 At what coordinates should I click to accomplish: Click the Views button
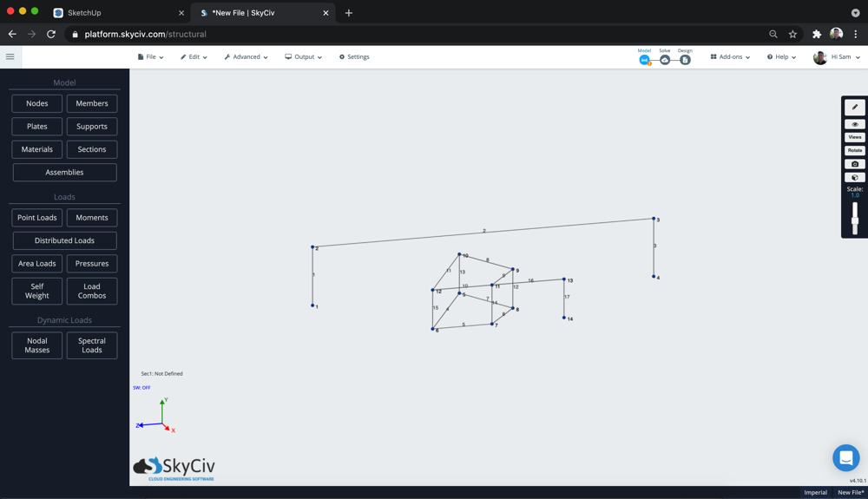pos(855,137)
